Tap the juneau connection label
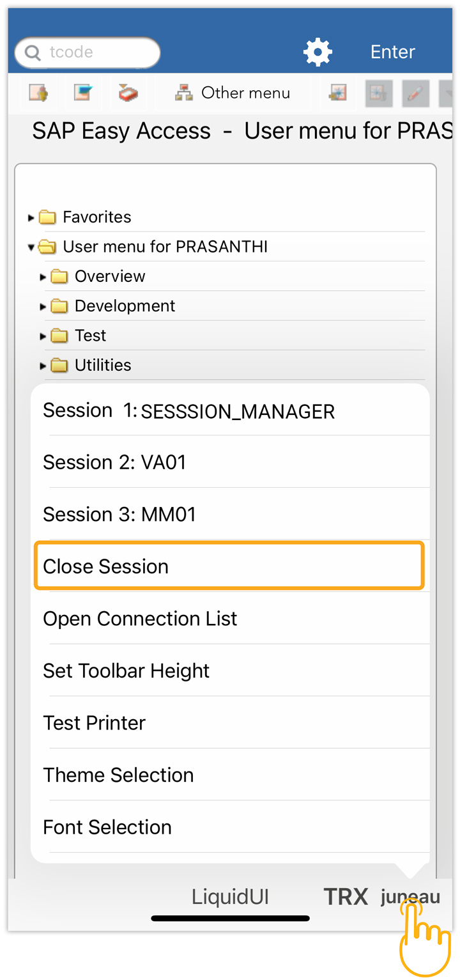 (x=410, y=897)
